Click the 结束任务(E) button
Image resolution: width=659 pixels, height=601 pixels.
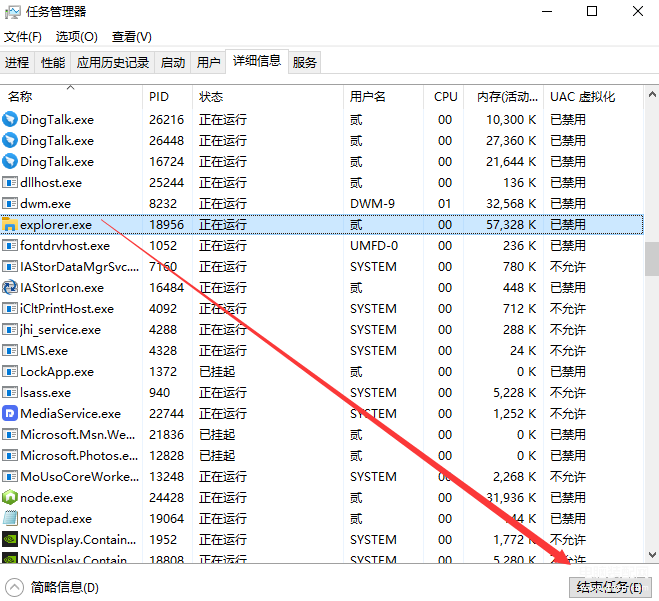[x=610, y=587]
